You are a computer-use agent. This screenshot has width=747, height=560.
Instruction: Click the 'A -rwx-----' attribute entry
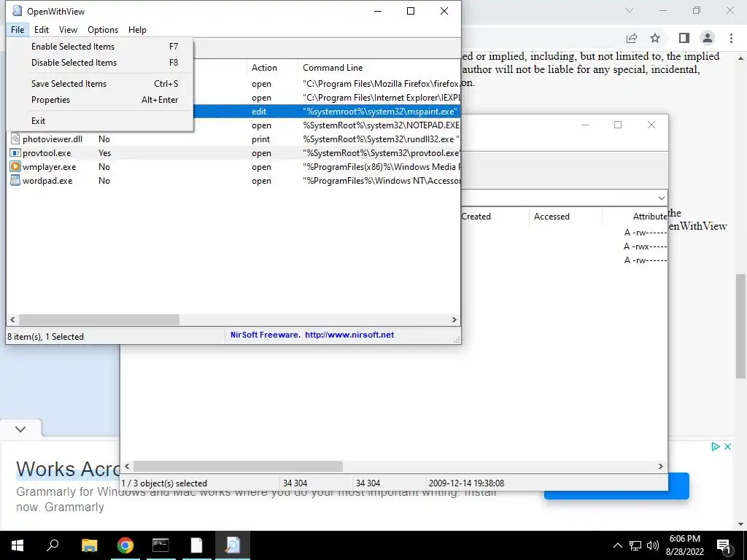point(645,246)
